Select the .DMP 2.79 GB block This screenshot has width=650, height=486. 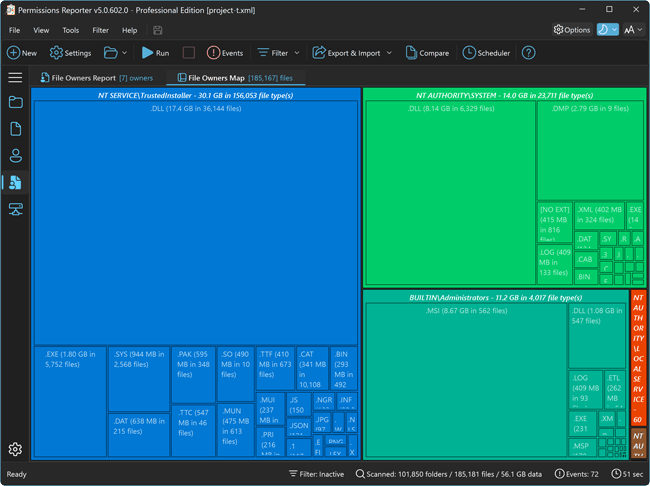point(590,151)
